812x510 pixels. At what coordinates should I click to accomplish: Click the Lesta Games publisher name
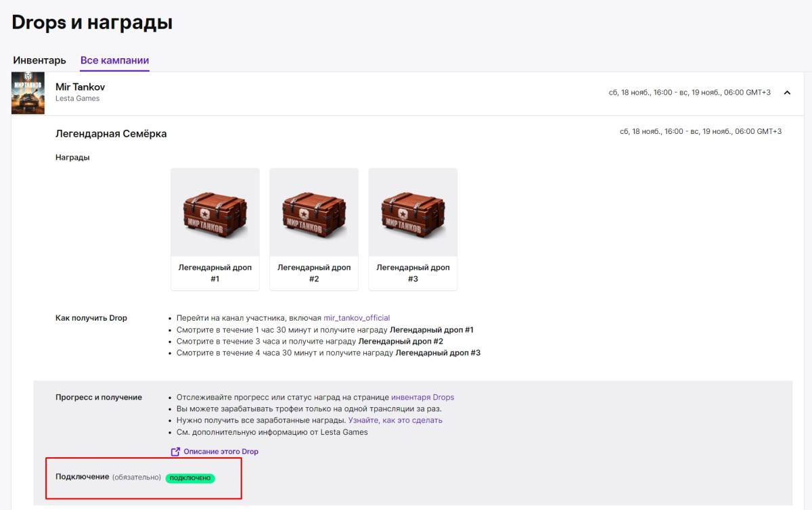[77, 99]
